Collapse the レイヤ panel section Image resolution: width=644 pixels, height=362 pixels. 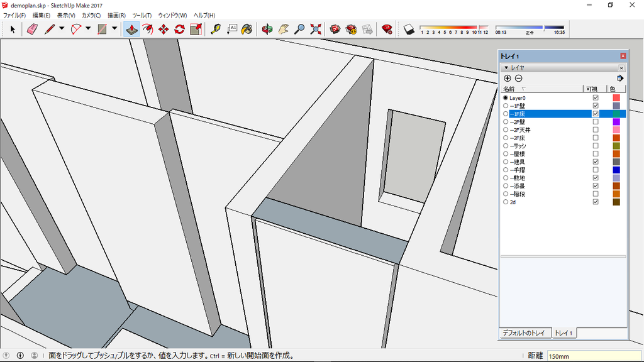point(506,68)
